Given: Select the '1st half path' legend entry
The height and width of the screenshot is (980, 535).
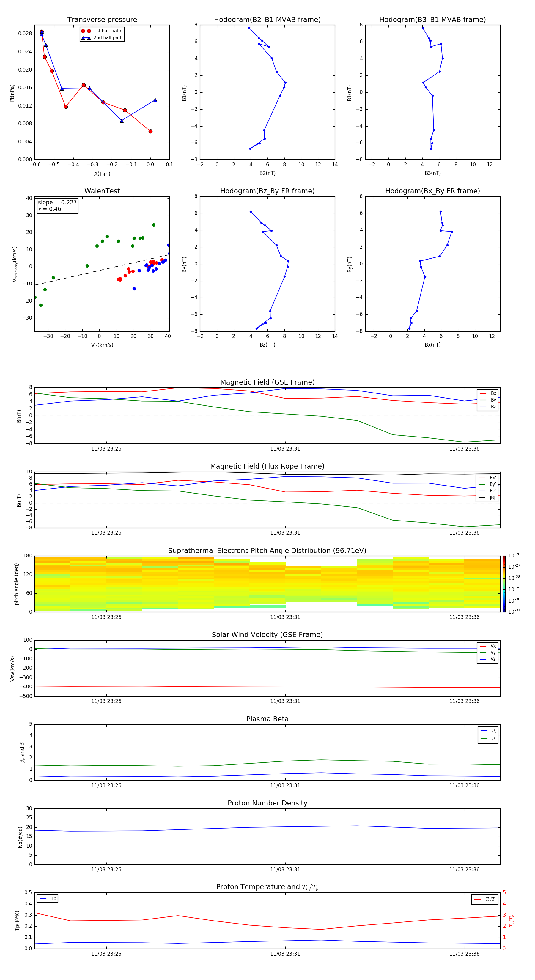Looking at the screenshot, I should click(102, 31).
